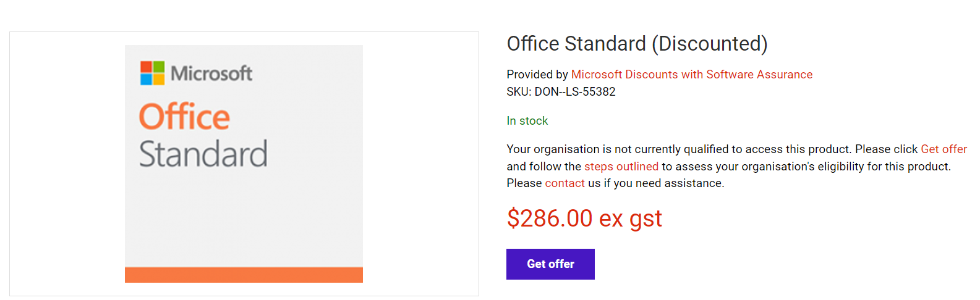Click the blue square of Microsoft logo

point(147,79)
